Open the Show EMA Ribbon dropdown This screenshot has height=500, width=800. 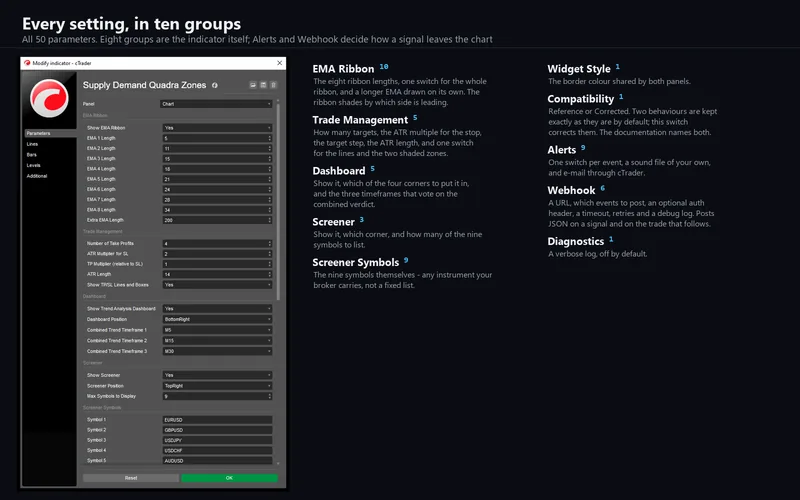(217, 128)
